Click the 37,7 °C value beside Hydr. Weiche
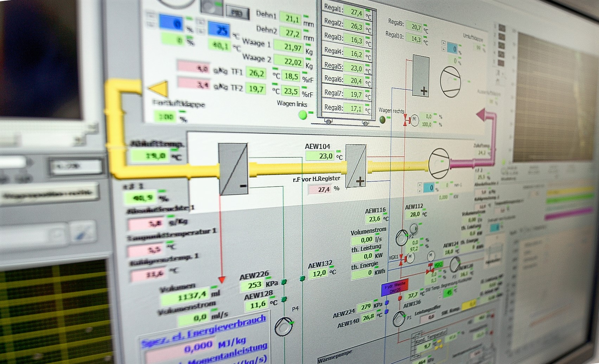599x364 pixels. (x=413, y=295)
